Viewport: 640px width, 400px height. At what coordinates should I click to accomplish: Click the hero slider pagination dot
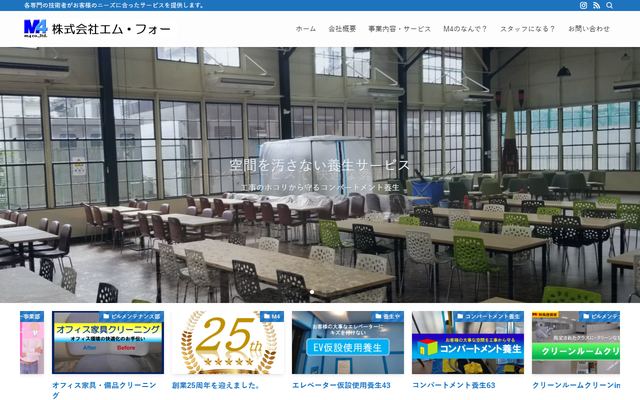point(312,292)
